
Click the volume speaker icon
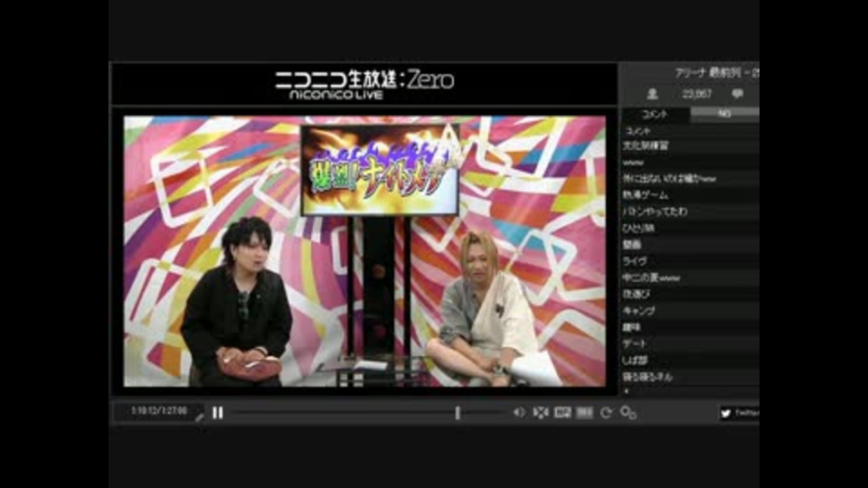[519, 413]
